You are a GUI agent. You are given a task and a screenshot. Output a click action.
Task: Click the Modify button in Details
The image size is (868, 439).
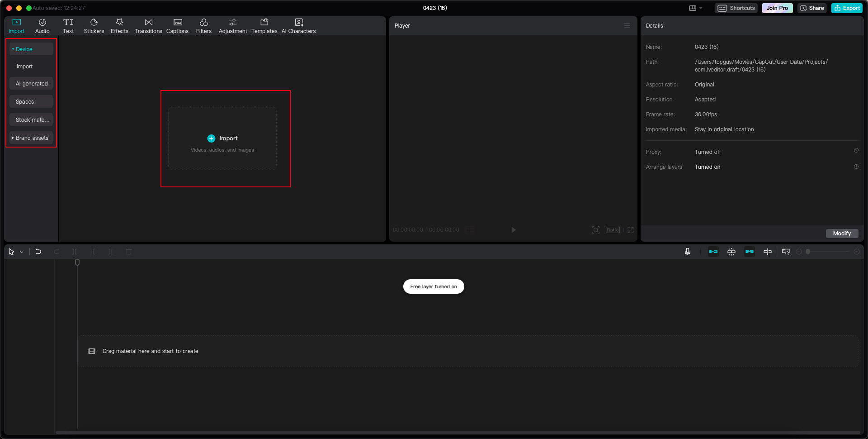tap(842, 234)
